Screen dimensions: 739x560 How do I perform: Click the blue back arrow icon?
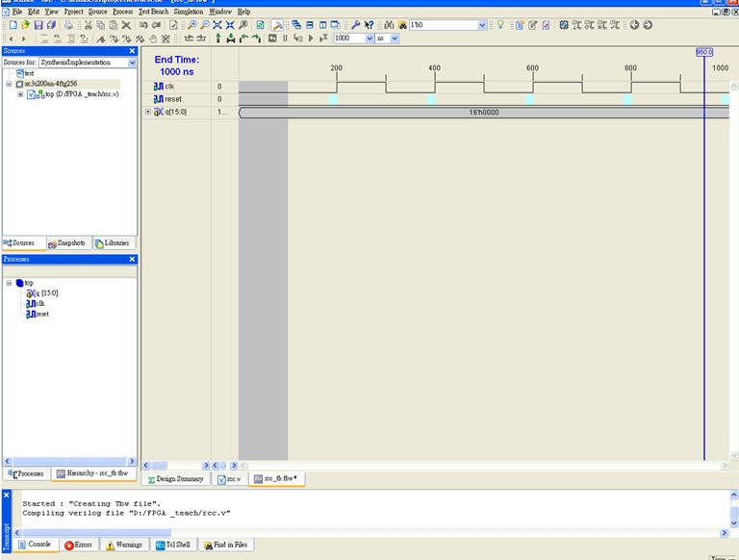(634, 25)
